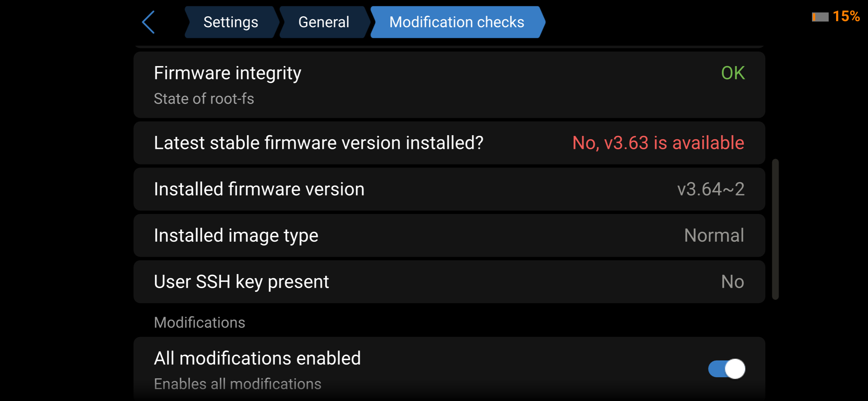Click the v3.64~2 version value
Image resolution: width=868 pixels, height=401 pixels.
coord(710,189)
